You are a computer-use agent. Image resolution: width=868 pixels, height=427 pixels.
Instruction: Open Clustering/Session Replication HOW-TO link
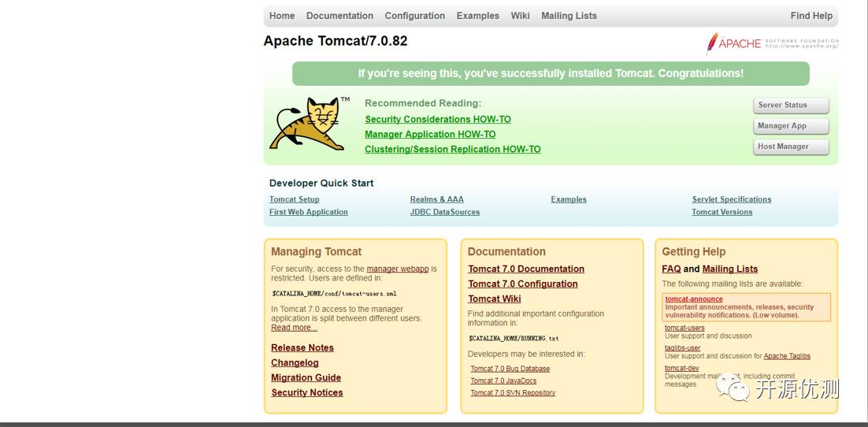pyautogui.click(x=453, y=149)
